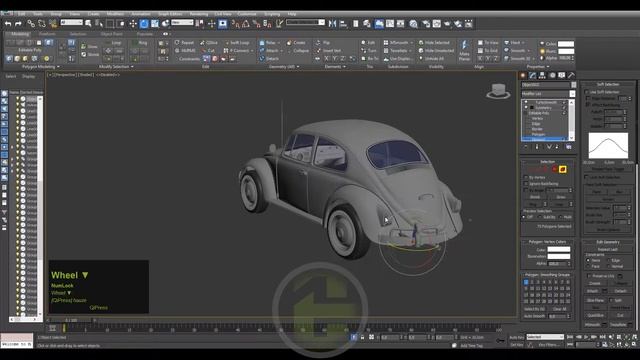Click the Redo arrow in main toolbar
The height and width of the screenshot is (360, 640).
click(18, 24)
